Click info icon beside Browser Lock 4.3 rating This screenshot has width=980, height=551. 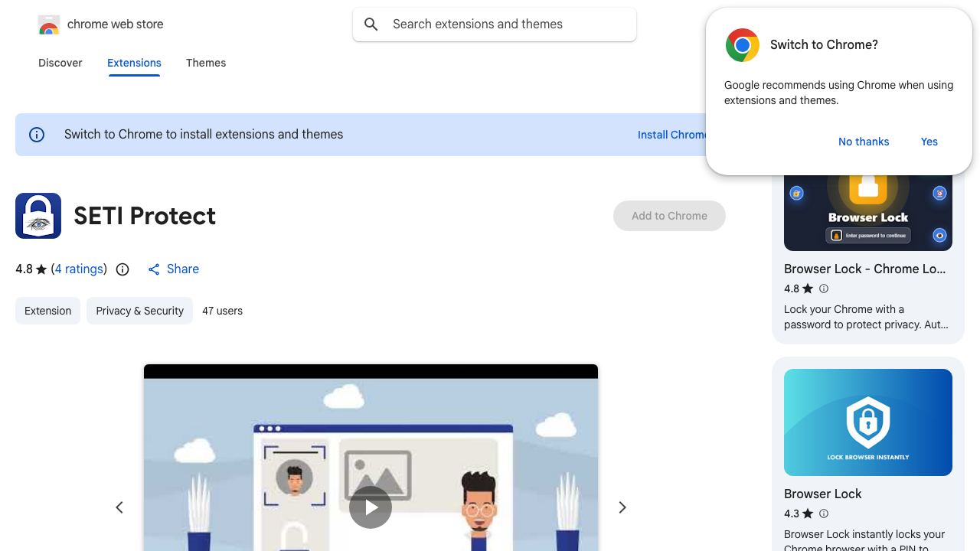click(824, 514)
